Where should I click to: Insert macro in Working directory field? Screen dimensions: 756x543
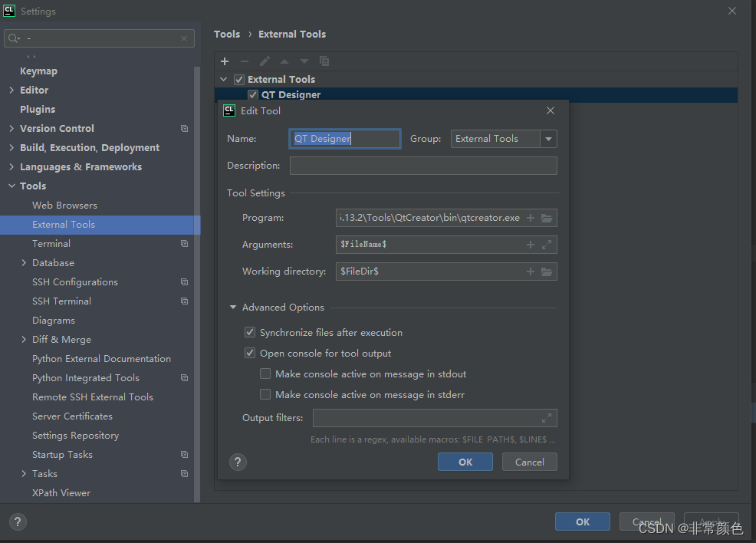coord(531,271)
